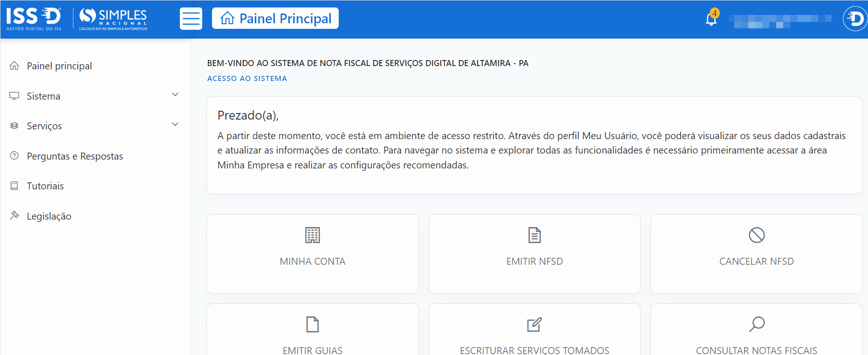This screenshot has width=868, height=355.
Task: Toggle the hamburger sidebar menu button
Action: [191, 19]
